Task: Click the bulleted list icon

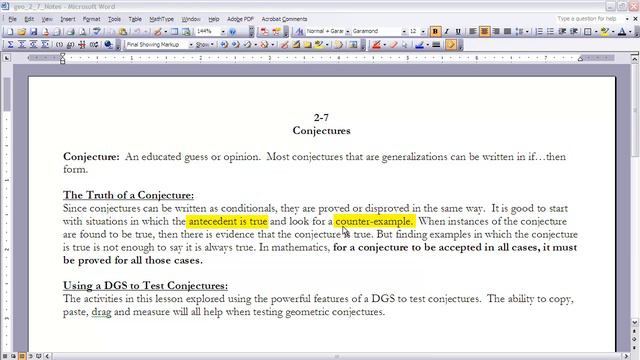Action: pos(550,31)
